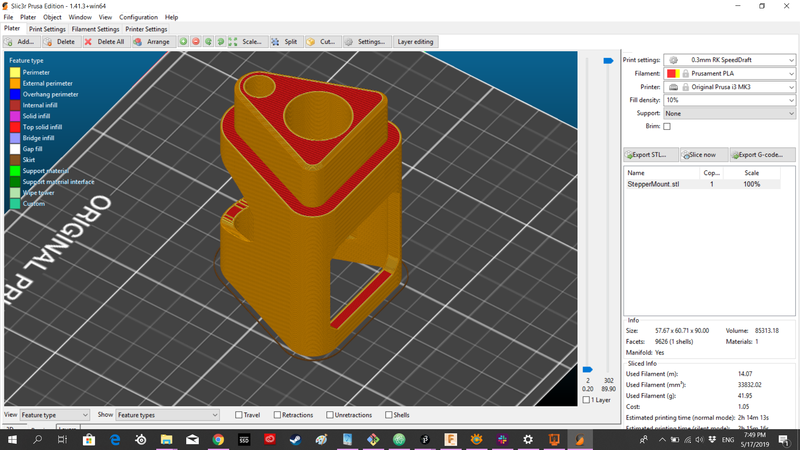Click the Layer editing button
Viewport: 800px width, 450px height.
point(415,42)
